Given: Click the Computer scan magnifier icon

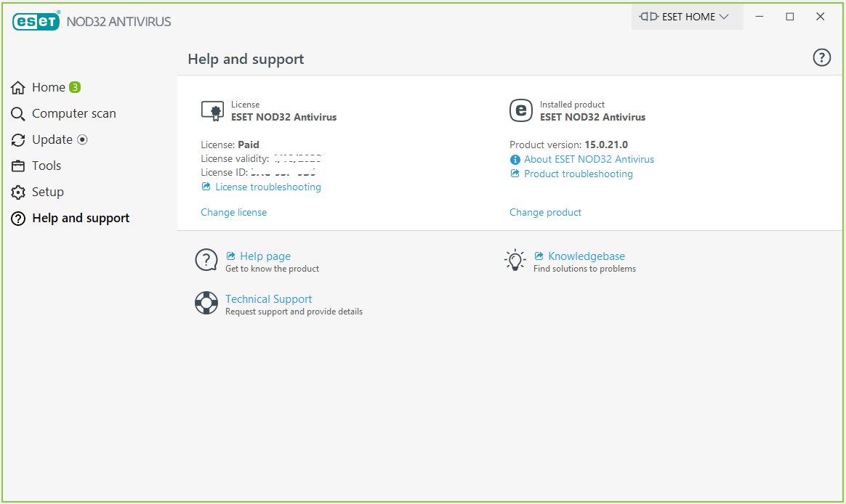Looking at the screenshot, I should (x=17, y=114).
